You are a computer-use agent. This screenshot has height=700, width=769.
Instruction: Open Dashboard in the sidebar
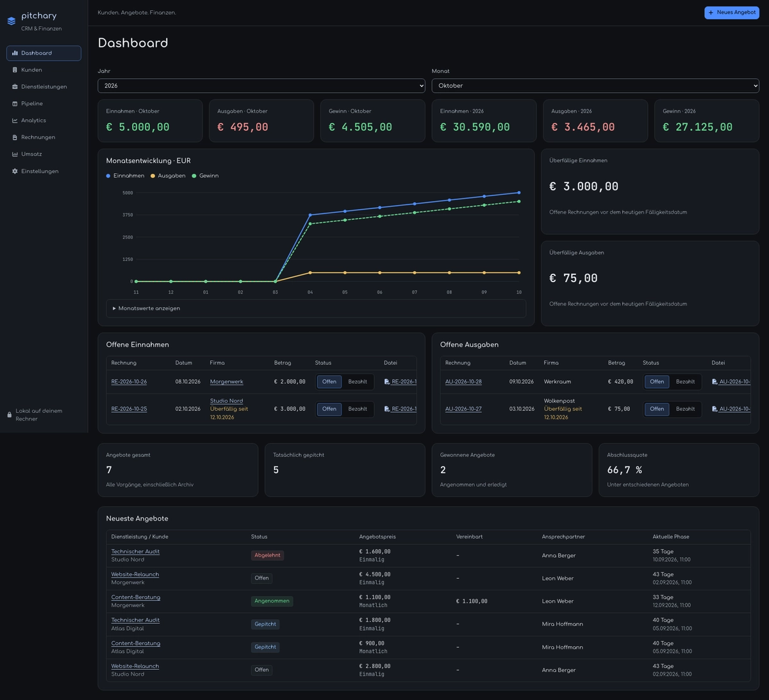[44, 53]
